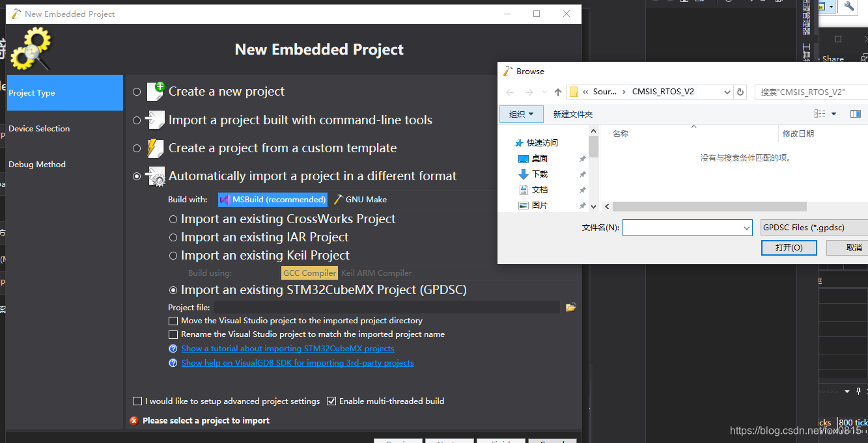Select 快速访问 in the navigation pane
Image resolution: width=868 pixels, height=443 pixels.
[x=542, y=143]
